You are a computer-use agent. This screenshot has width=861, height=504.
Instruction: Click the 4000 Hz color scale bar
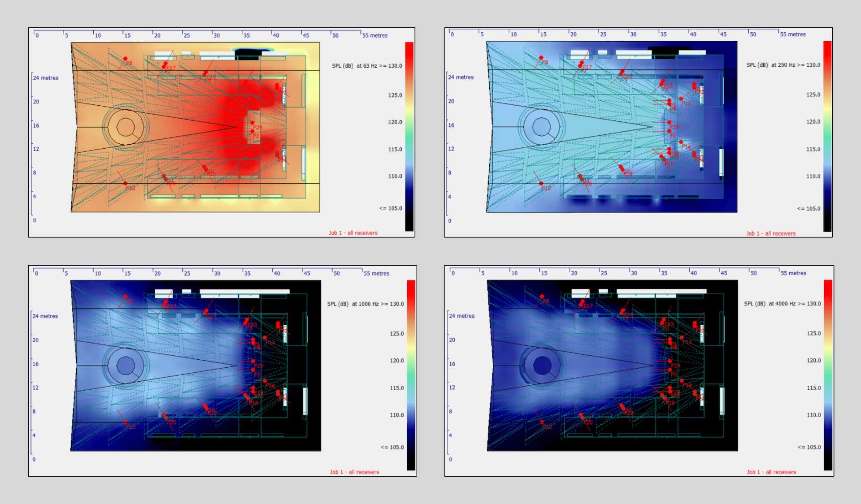point(828,374)
